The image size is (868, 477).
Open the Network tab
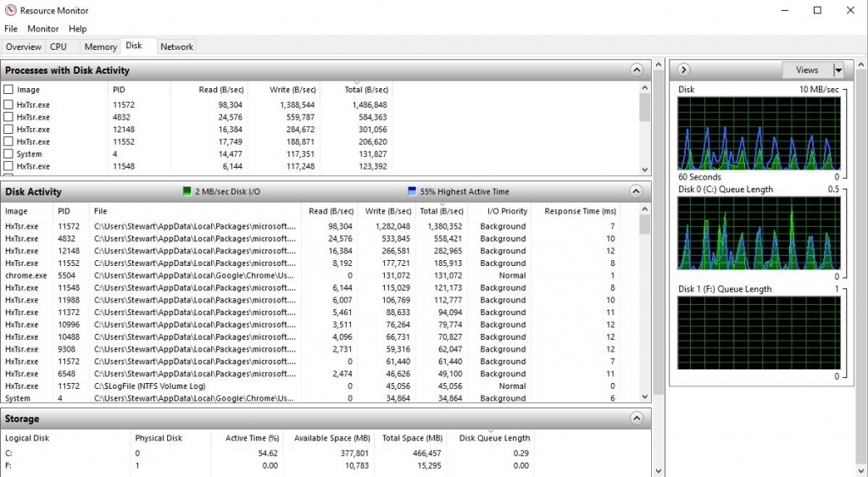point(176,47)
